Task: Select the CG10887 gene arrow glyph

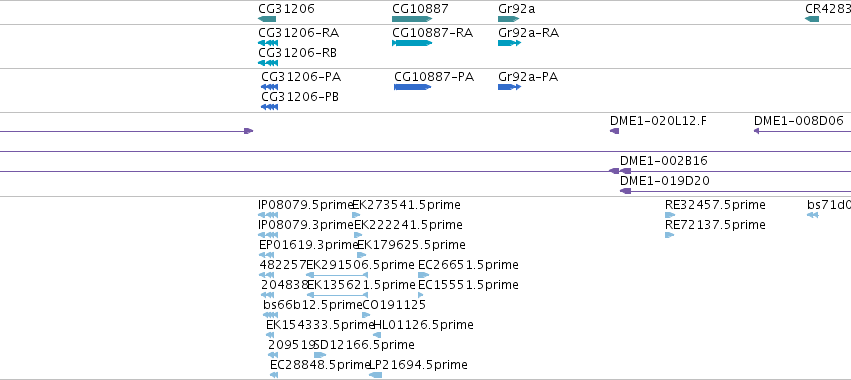Action: pyautogui.click(x=412, y=19)
